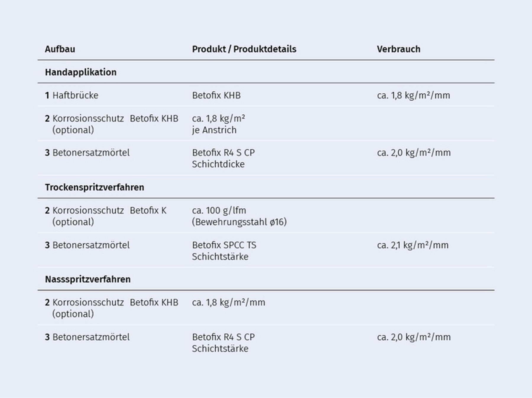This screenshot has width=532, height=398.
Task: Click the "je Anstrich" text
Action: (214, 130)
